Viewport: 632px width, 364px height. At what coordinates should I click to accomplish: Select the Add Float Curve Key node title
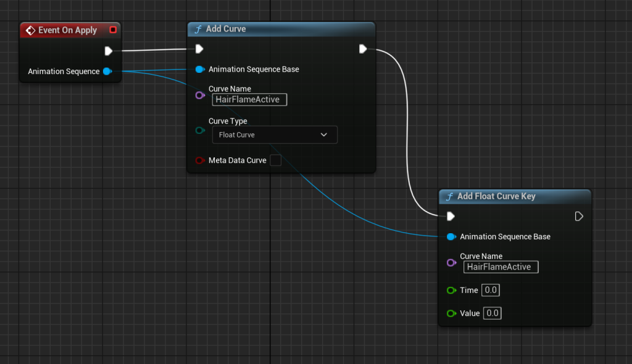[x=496, y=196]
